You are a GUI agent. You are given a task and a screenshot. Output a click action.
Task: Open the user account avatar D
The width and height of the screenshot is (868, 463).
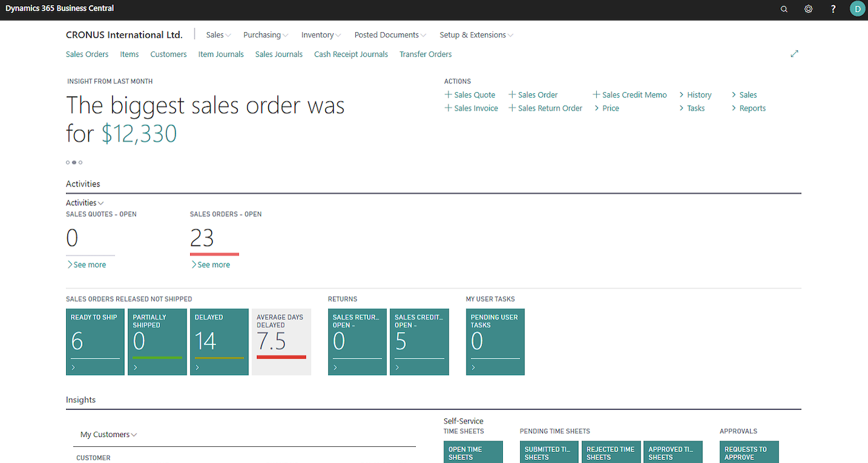pos(857,9)
